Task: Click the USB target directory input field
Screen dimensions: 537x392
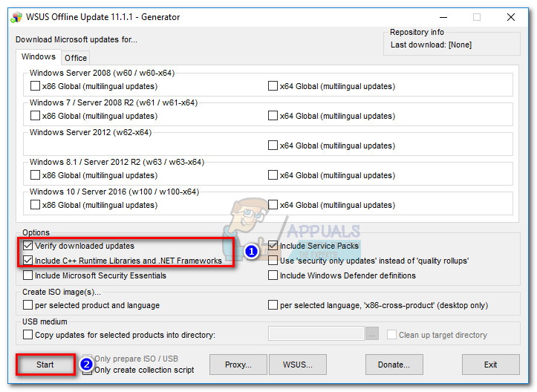Action: pyautogui.click(x=316, y=333)
